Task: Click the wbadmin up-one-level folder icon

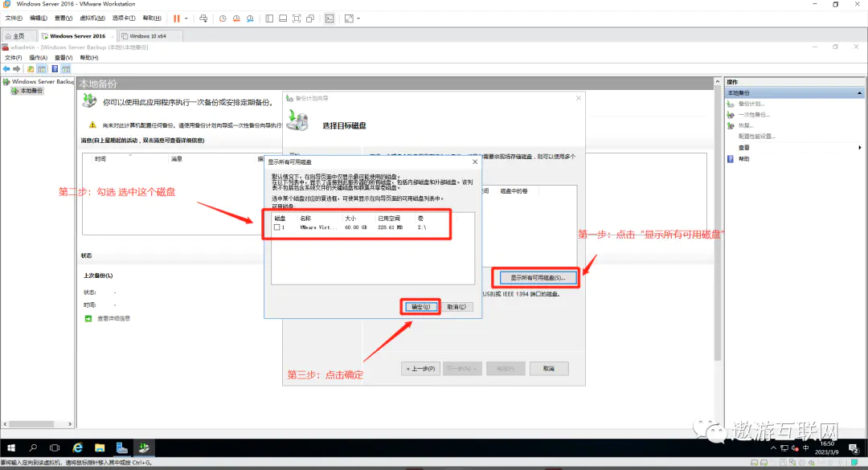Action: click(x=31, y=68)
